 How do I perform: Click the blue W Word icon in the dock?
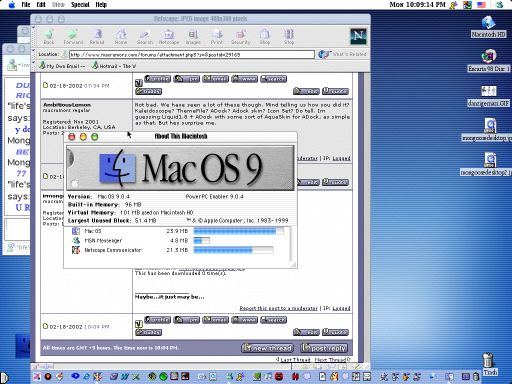click(x=125, y=377)
